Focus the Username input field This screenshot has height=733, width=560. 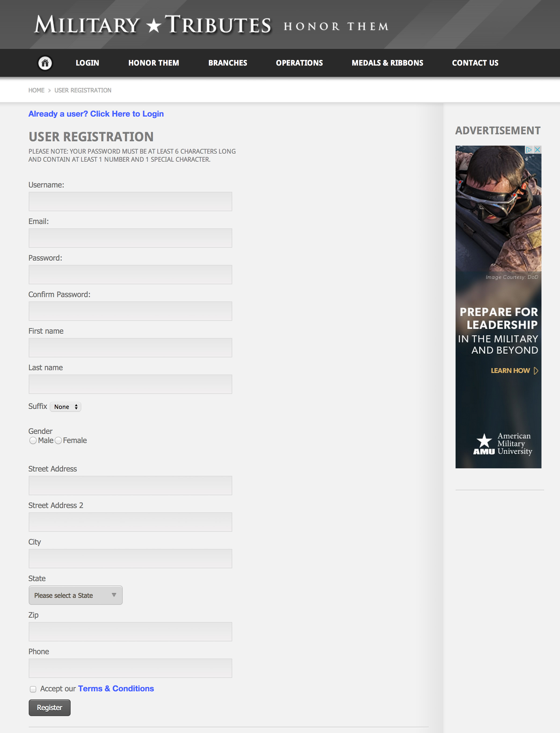click(x=130, y=202)
